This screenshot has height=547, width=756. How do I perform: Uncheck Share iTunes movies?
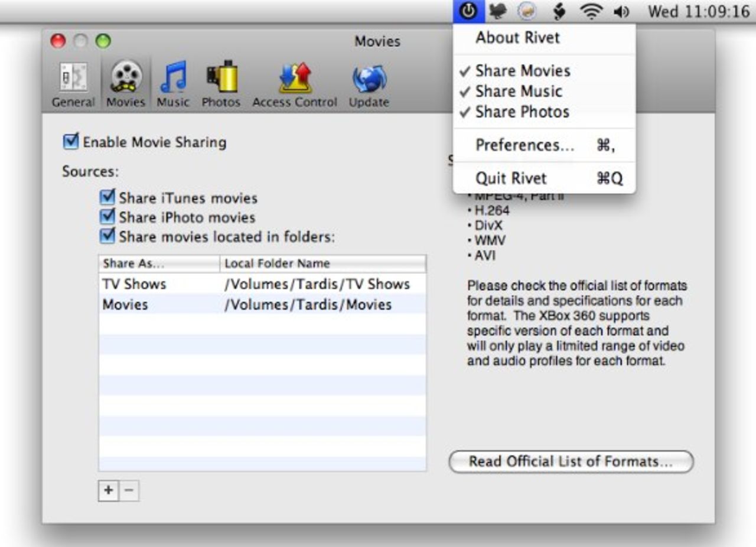(x=107, y=197)
